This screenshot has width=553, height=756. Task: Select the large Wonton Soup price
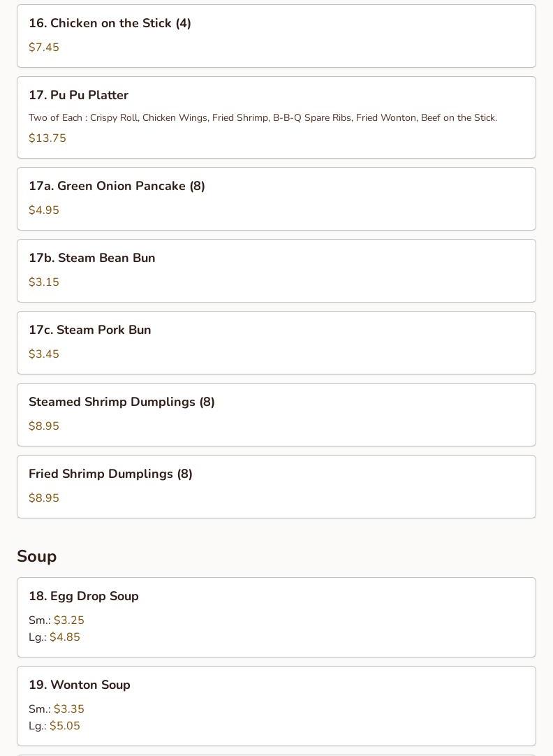(65, 726)
